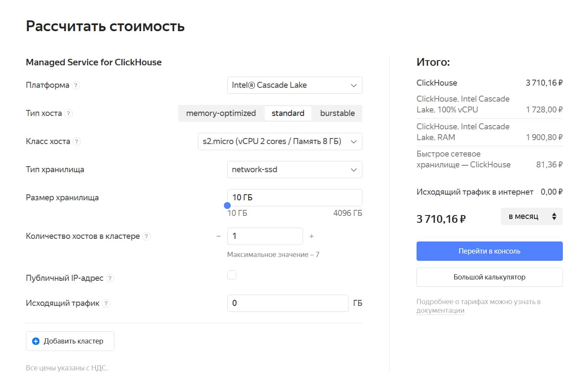Enable the Публичный IP-адрес checkbox
The image size is (588, 392).
232,275
